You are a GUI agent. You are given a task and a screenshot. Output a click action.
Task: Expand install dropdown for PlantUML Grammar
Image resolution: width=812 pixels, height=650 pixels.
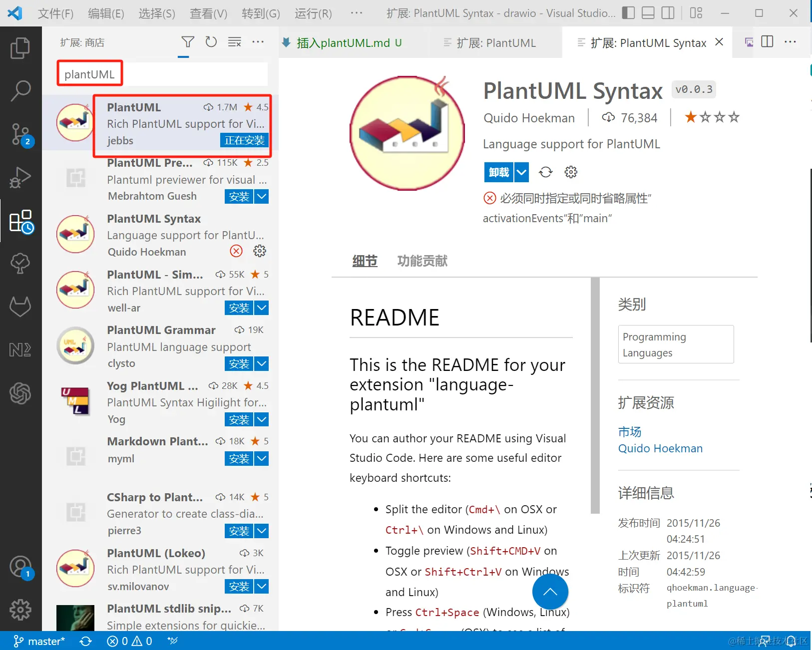click(262, 364)
